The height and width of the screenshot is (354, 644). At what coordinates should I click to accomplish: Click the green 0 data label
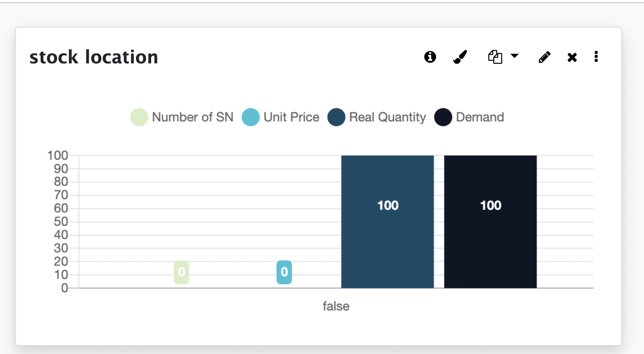click(181, 272)
